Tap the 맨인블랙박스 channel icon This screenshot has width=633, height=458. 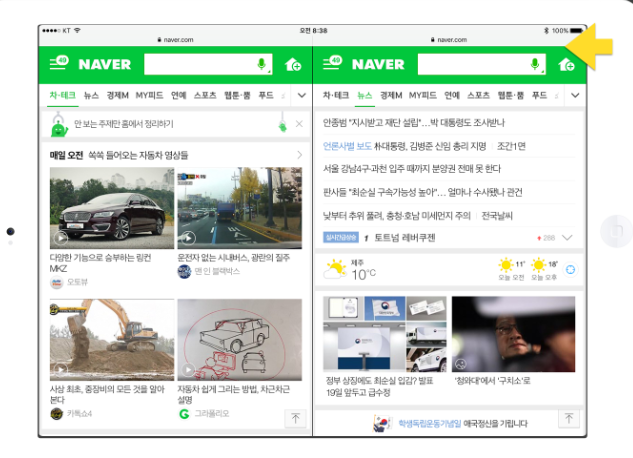[x=184, y=271]
